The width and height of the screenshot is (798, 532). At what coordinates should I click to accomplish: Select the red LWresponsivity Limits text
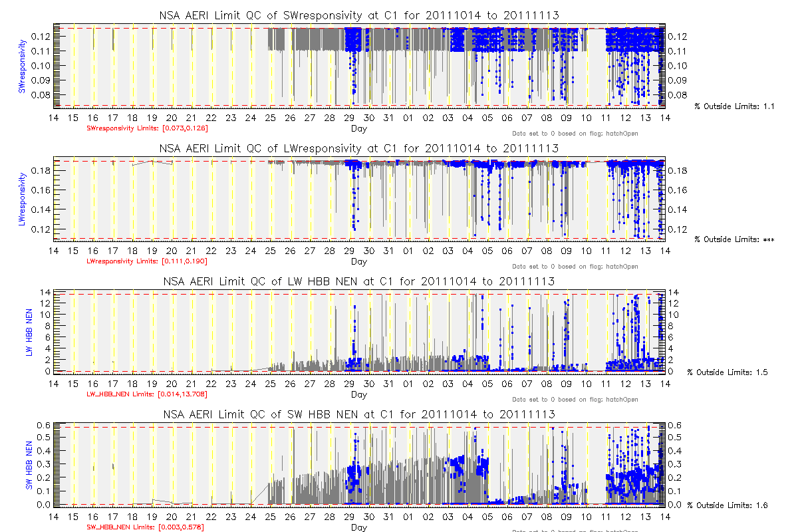[148, 261]
